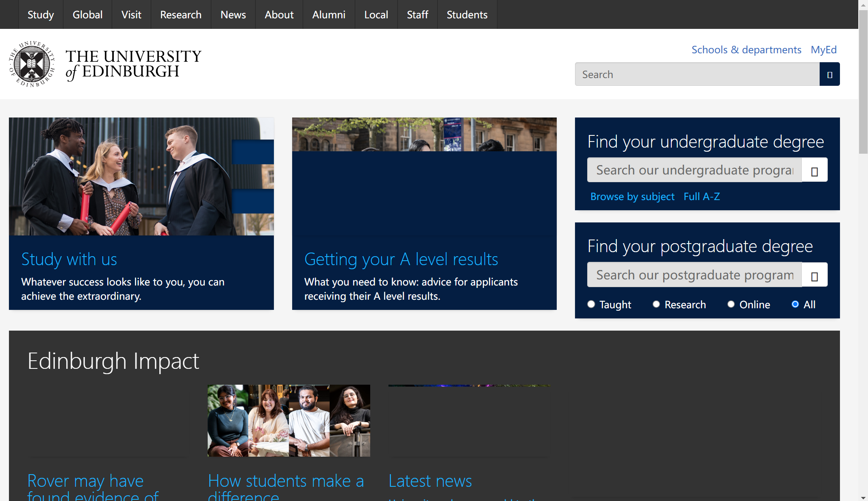Click the Find your postgraduate degree heading
The image size is (868, 501).
tap(700, 246)
